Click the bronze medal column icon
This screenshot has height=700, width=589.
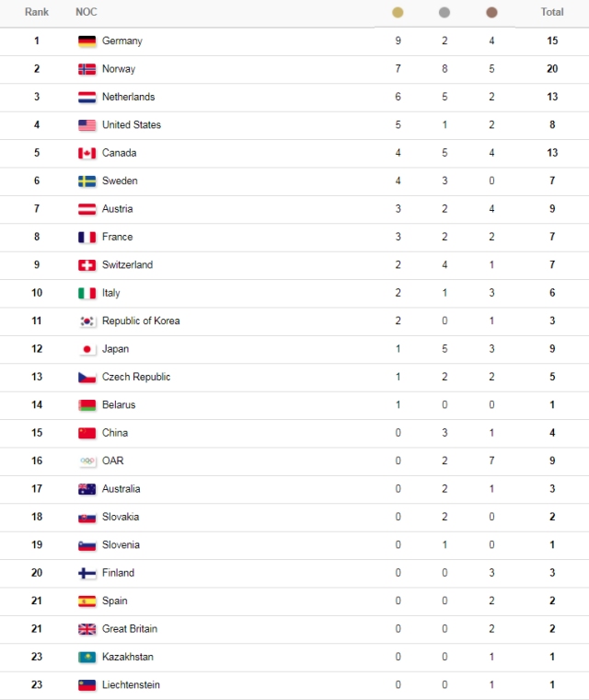(491, 13)
